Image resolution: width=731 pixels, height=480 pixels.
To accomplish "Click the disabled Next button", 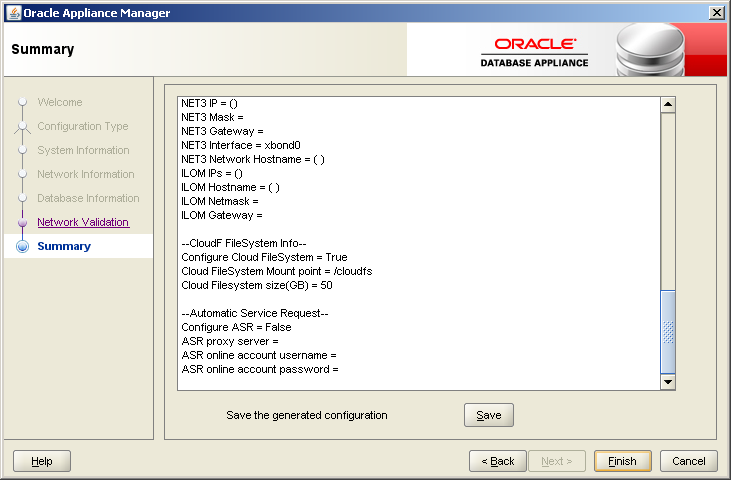I will click(556, 461).
